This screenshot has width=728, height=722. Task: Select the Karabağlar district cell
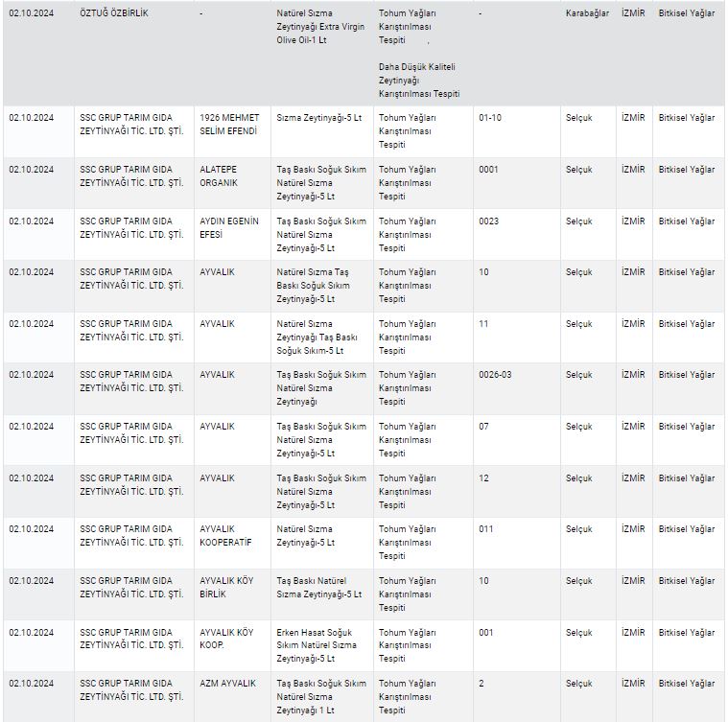587,14
